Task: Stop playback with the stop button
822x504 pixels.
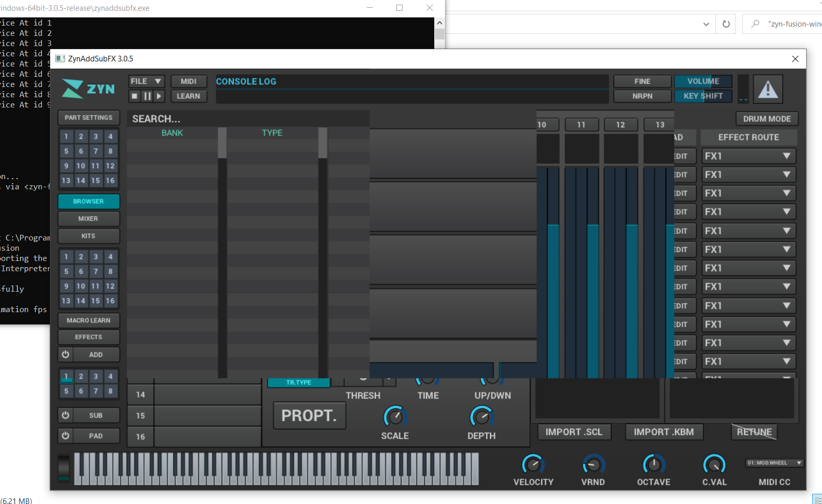Action: [x=135, y=96]
